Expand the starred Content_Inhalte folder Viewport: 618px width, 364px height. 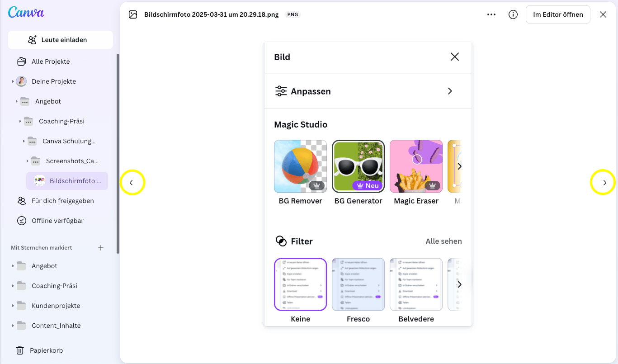(x=13, y=326)
